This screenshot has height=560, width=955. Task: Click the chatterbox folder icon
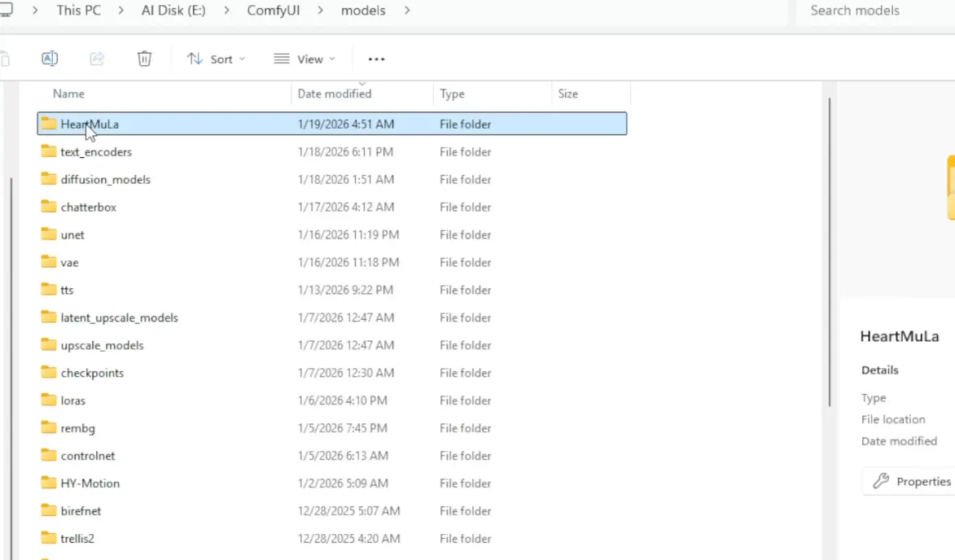[49, 207]
